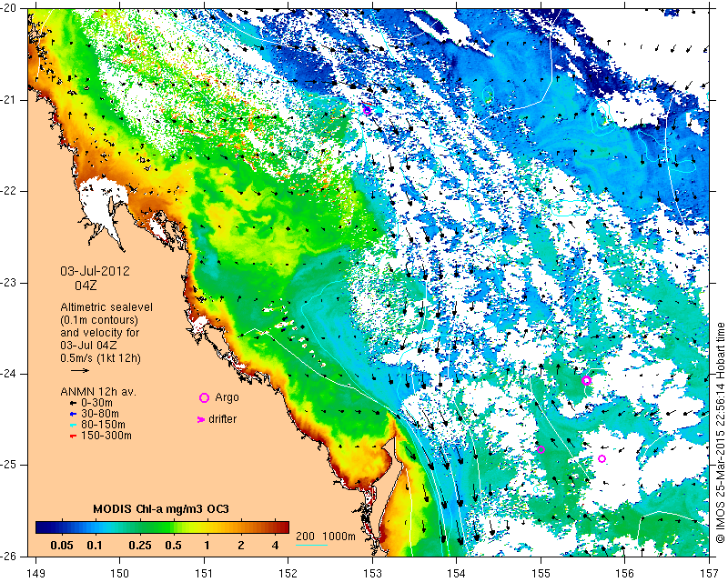Click the 0.25 colorbar tick label

(x=140, y=546)
